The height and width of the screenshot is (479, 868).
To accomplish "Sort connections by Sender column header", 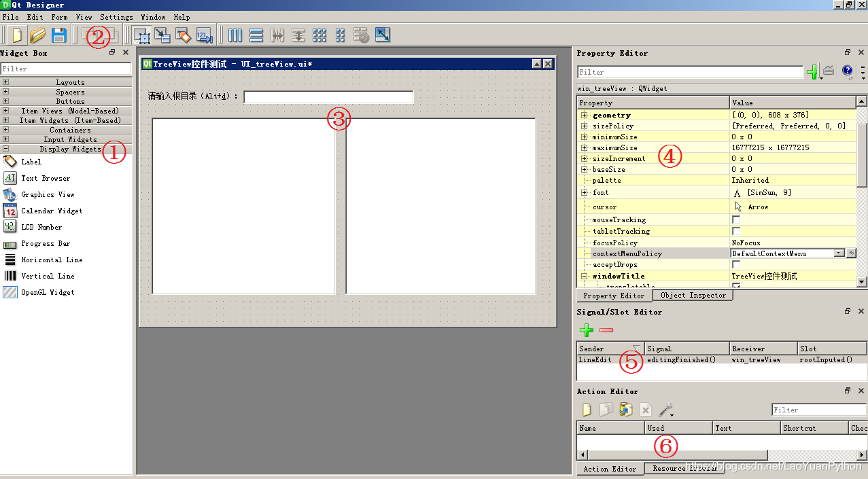I will (x=610, y=349).
